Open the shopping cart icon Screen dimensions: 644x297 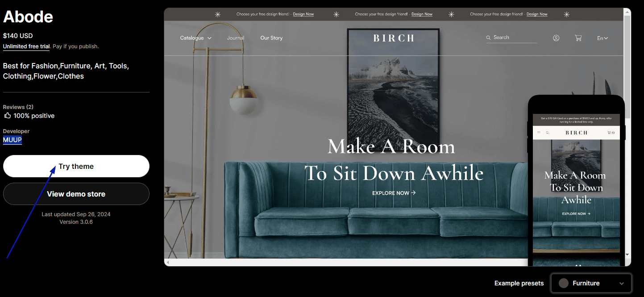point(578,38)
